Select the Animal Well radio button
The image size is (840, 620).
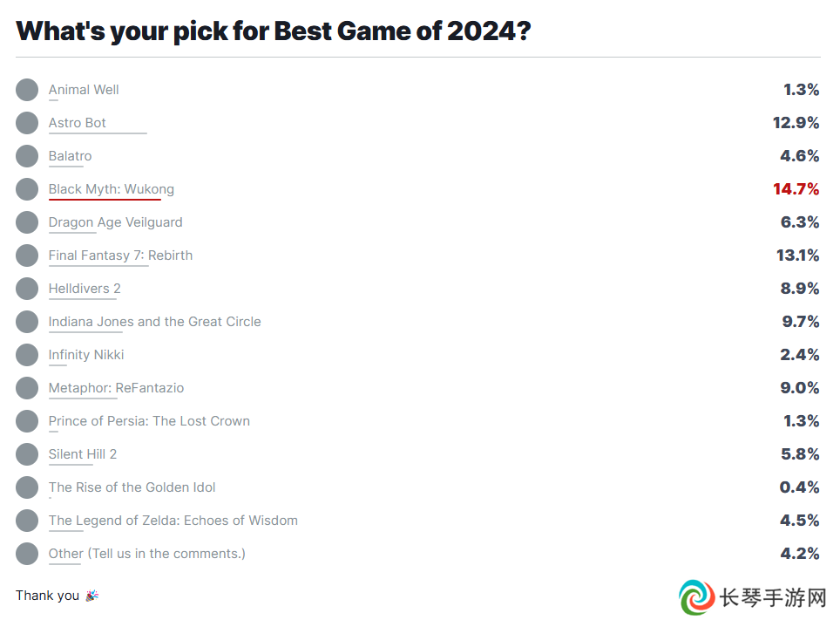coord(27,90)
